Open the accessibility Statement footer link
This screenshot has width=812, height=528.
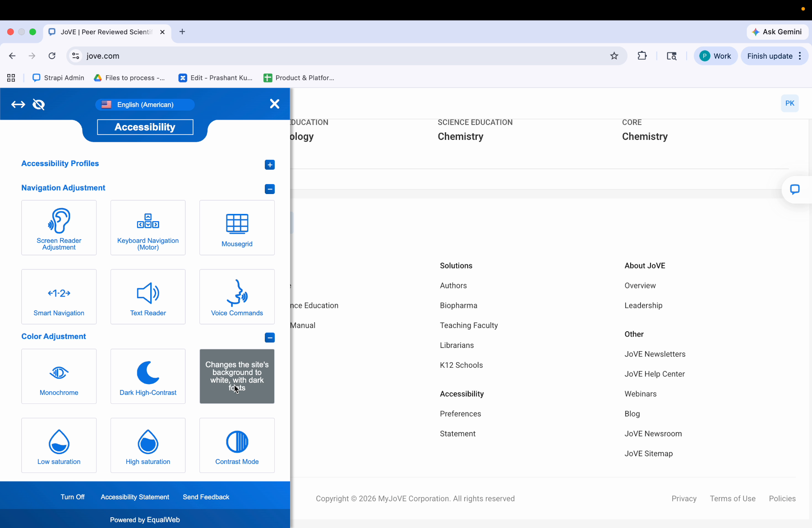(x=458, y=434)
